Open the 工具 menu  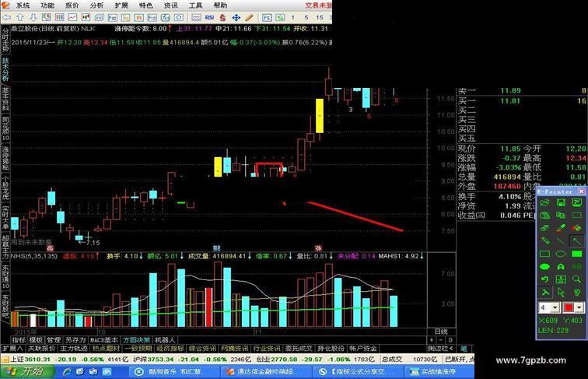point(195,5)
